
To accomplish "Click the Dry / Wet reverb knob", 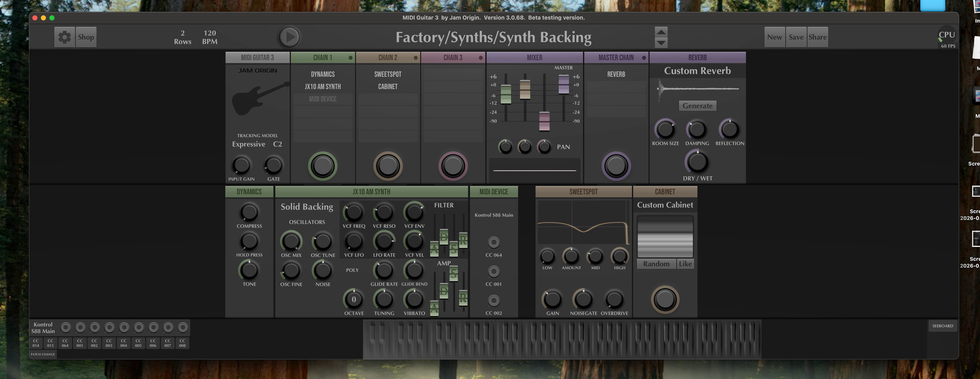I will coord(697,162).
